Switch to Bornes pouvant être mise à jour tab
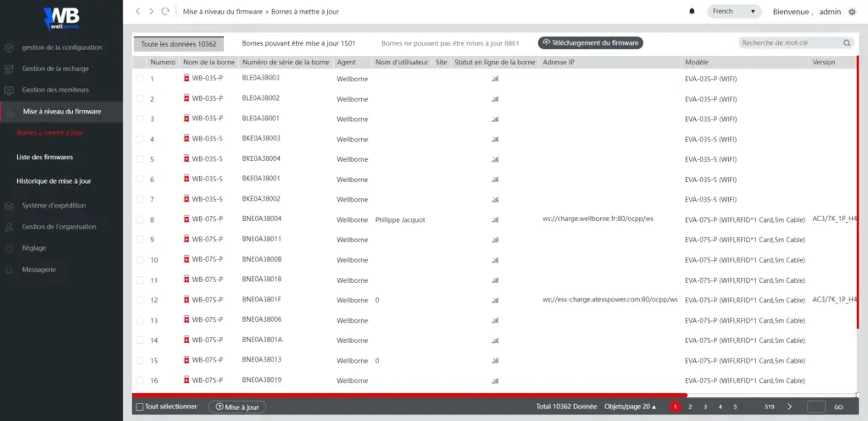This screenshot has width=868, height=421. (x=298, y=43)
